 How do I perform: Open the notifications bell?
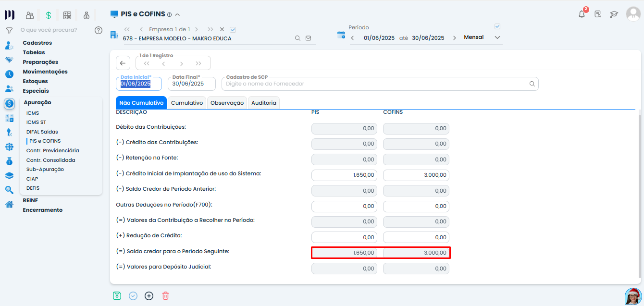point(582,14)
